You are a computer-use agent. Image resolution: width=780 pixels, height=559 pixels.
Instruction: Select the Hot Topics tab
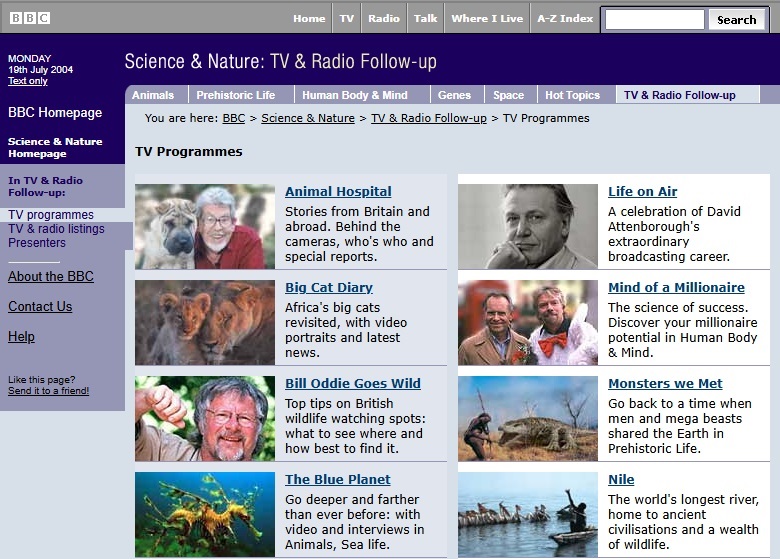[572, 95]
